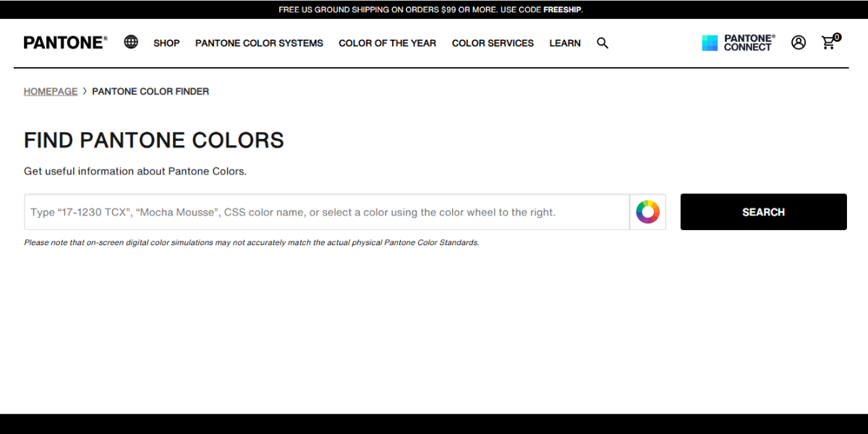Open the LEARN menu

pyautogui.click(x=565, y=43)
